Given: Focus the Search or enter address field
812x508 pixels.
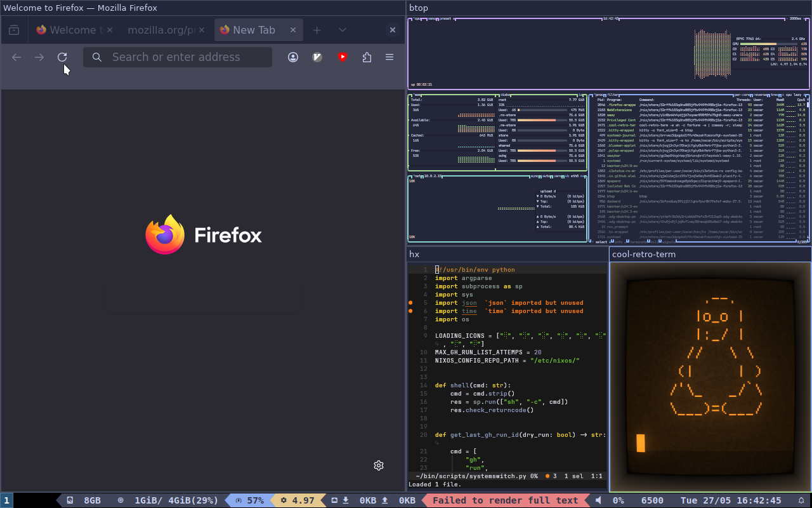Looking at the screenshot, I should (178, 57).
